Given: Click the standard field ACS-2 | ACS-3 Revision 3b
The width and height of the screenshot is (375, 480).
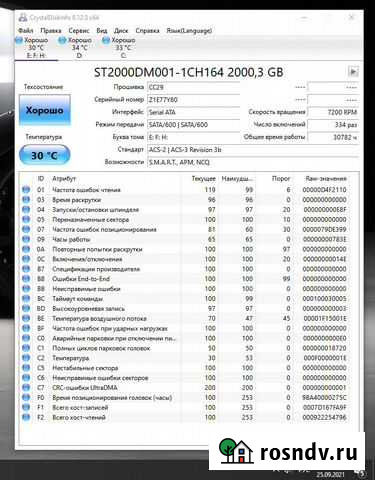Looking at the screenshot, I should pyautogui.click(x=253, y=150).
